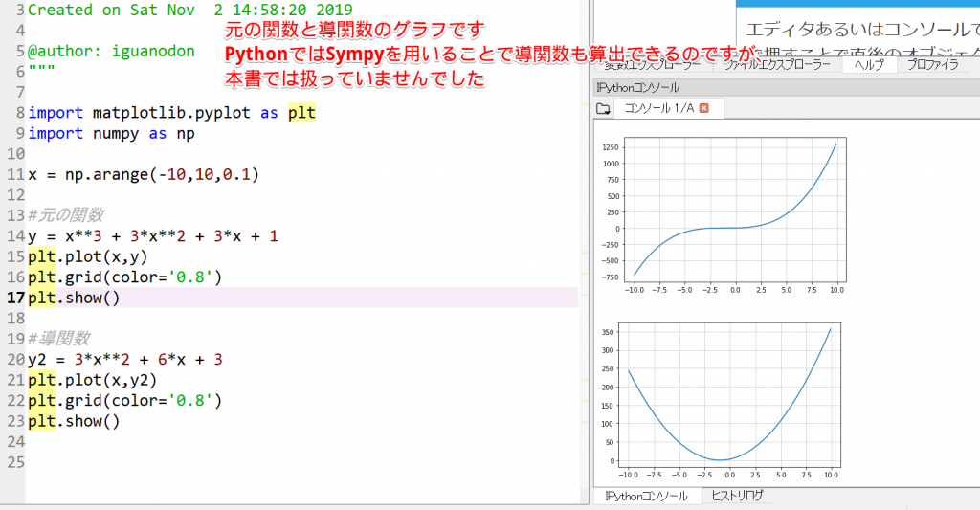Switch to the ヘルプ tab
This screenshot has height=510, width=980.
(869, 64)
